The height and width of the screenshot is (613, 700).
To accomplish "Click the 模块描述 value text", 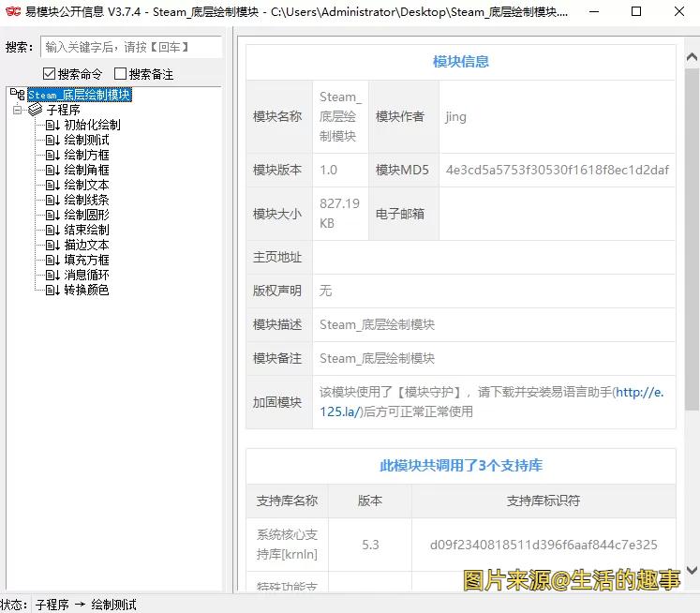I will pos(377,324).
